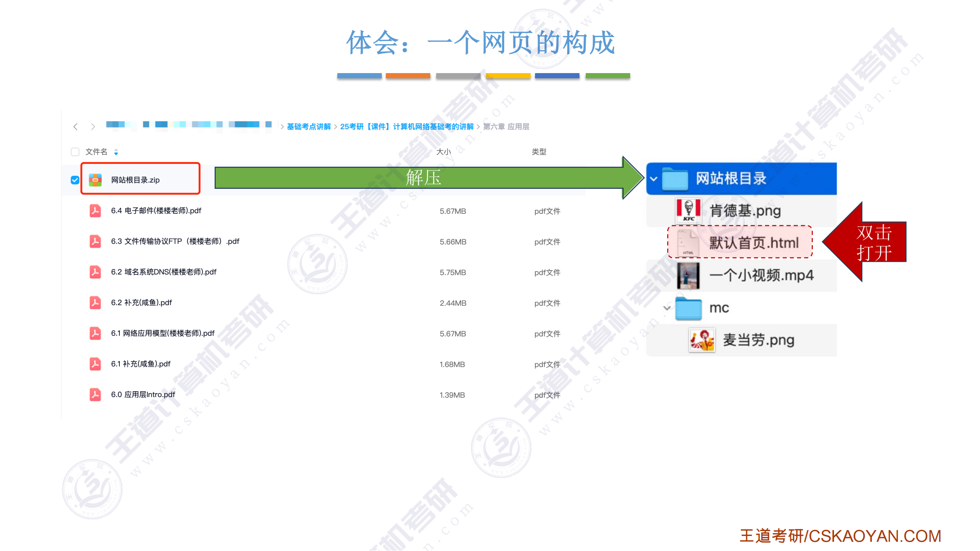Click the PDF icon for 6.4 电子邮件
Screen dimensions: 980x551
(x=95, y=210)
